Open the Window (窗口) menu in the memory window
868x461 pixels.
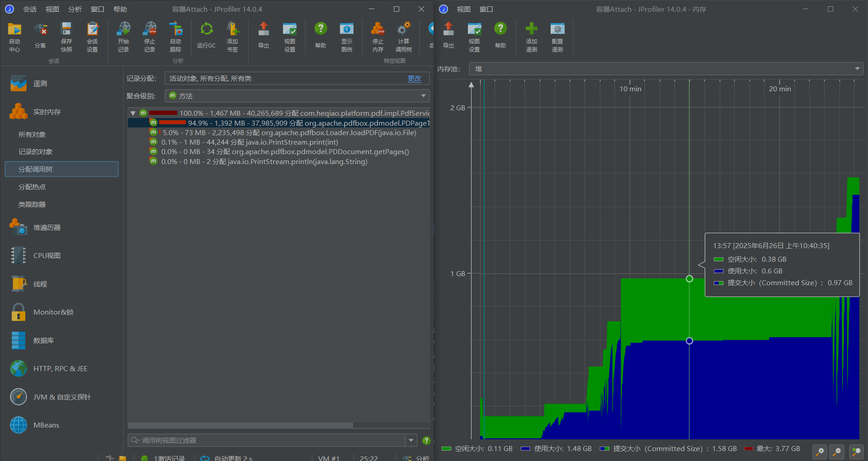click(x=486, y=9)
